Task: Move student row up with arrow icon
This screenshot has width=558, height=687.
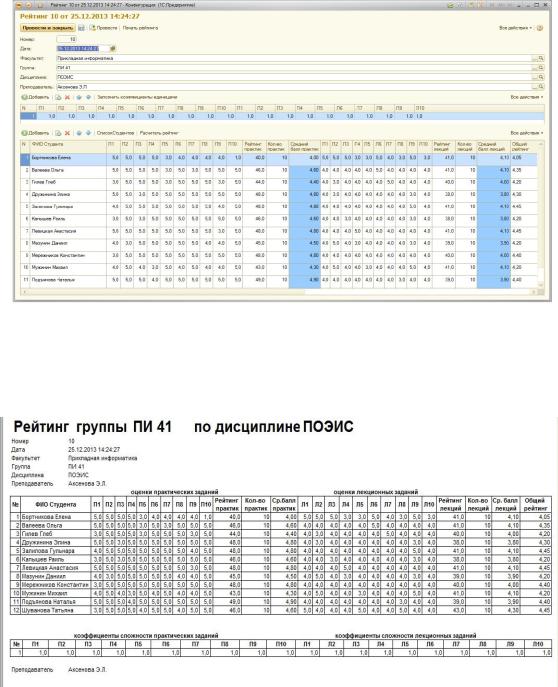Action: [x=79, y=133]
